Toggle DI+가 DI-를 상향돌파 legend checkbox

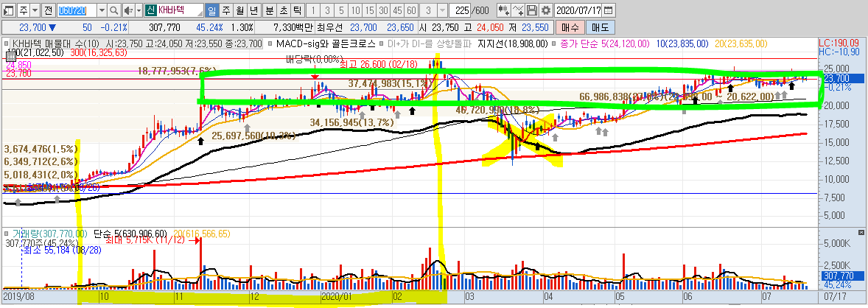pyautogui.click(x=382, y=43)
